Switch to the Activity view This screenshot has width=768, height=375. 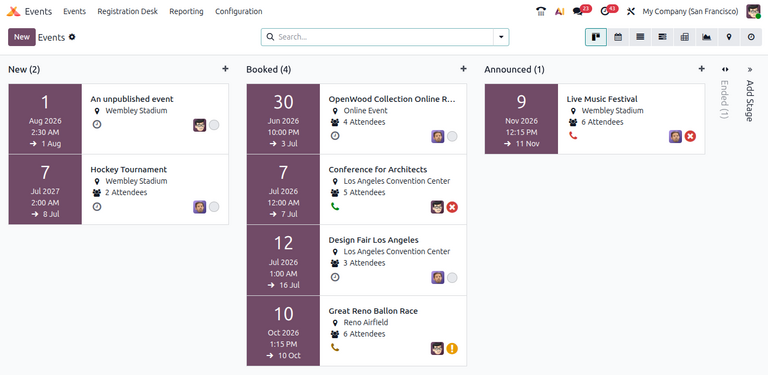pyautogui.click(x=751, y=37)
